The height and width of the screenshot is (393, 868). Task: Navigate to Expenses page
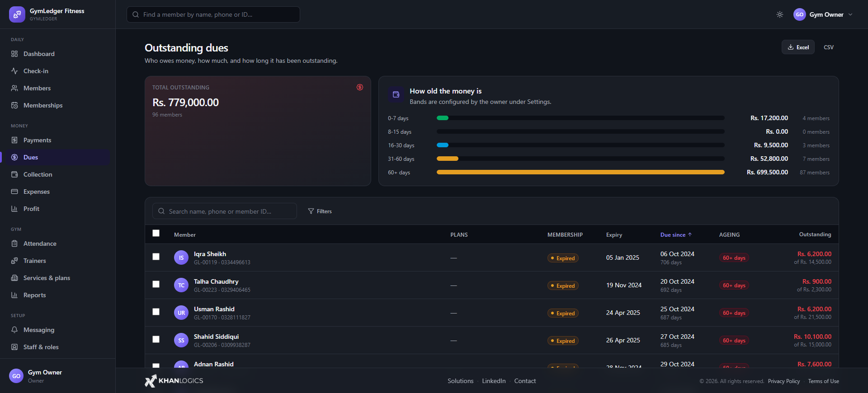[58, 192]
